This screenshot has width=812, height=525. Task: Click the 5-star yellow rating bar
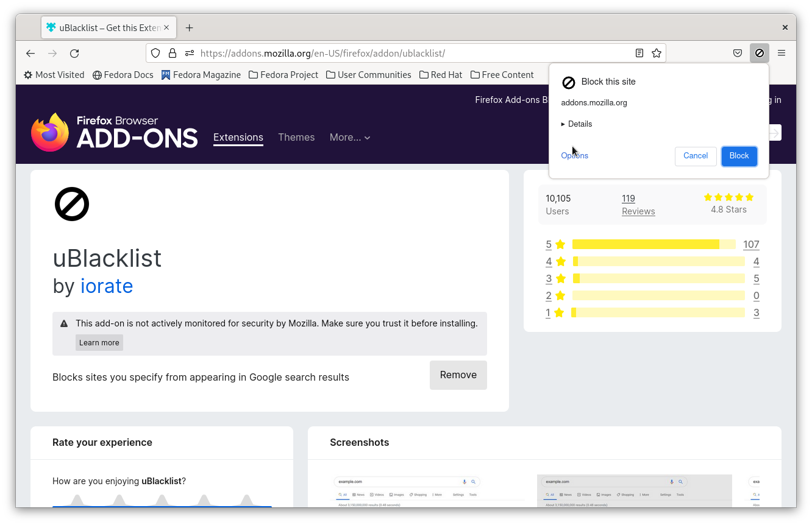tap(654, 244)
